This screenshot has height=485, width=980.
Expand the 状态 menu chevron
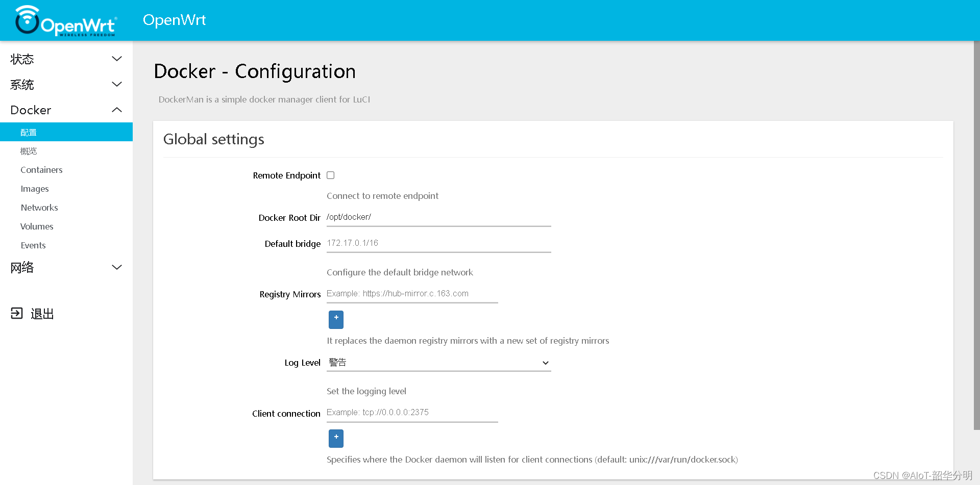coord(117,59)
